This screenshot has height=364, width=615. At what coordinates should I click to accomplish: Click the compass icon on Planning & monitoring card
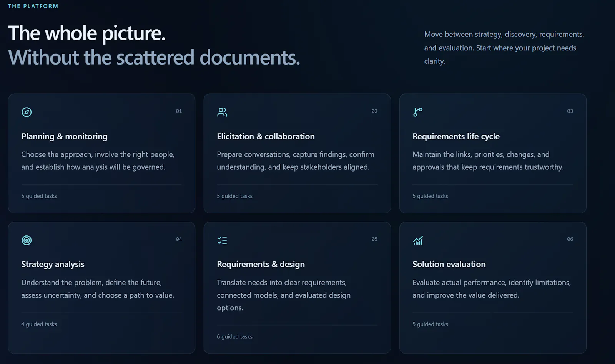pyautogui.click(x=27, y=112)
